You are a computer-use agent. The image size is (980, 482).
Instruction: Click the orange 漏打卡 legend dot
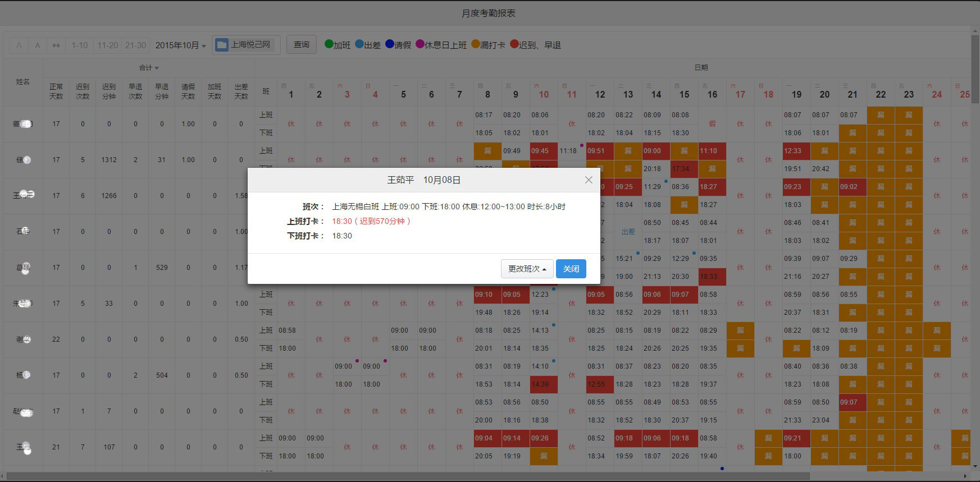(476, 44)
